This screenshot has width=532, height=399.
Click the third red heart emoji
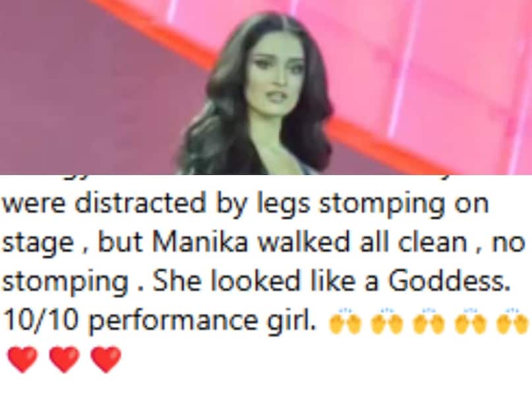click(x=106, y=359)
